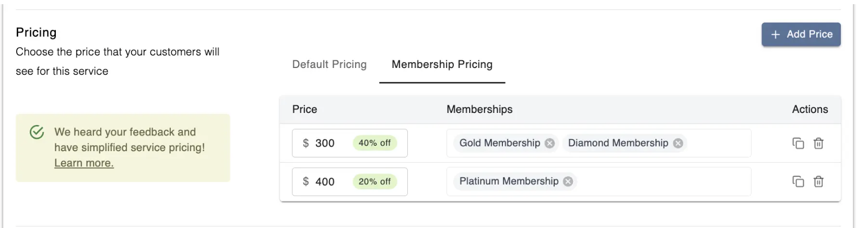Click the Diamond Membership chip label
The width and height of the screenshot is (868, 228).
pyautogui.click(x=618, y=143)
